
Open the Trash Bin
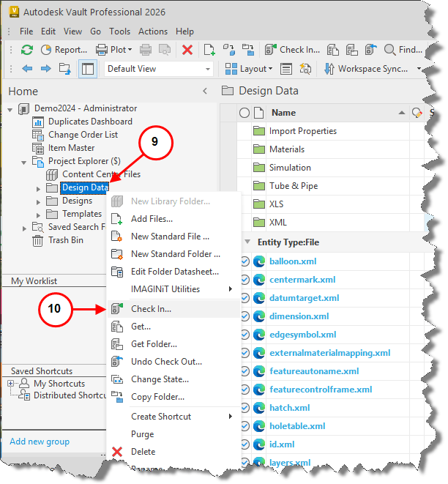pos(66,240)
